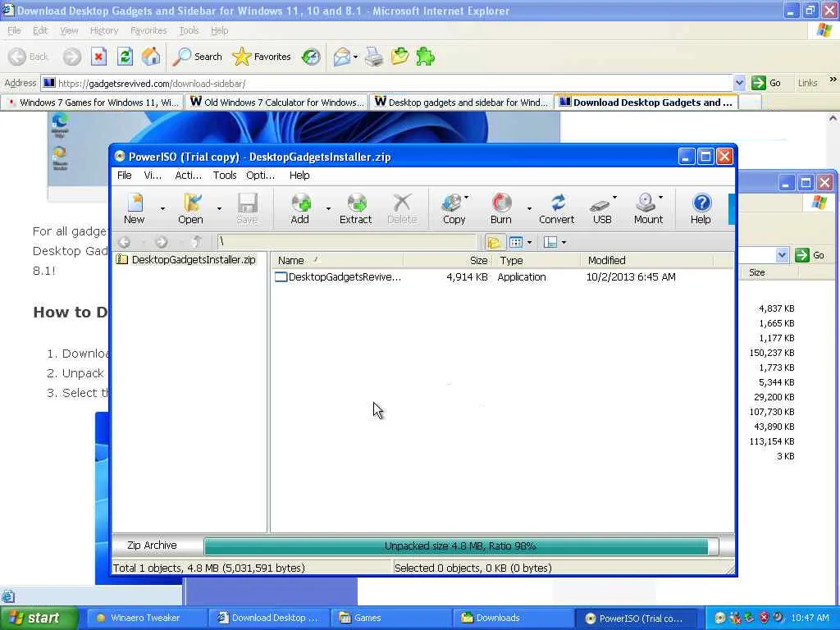Open the Add button dropdown arrow
Viewport: 840px width, 630px height.
(x=328, y=209)
